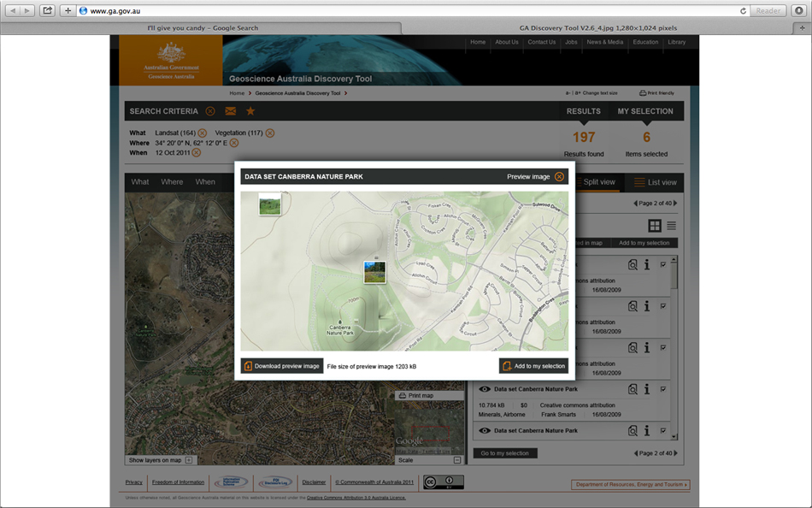
Task: Close the Preview image dialog
Action: 559,177
